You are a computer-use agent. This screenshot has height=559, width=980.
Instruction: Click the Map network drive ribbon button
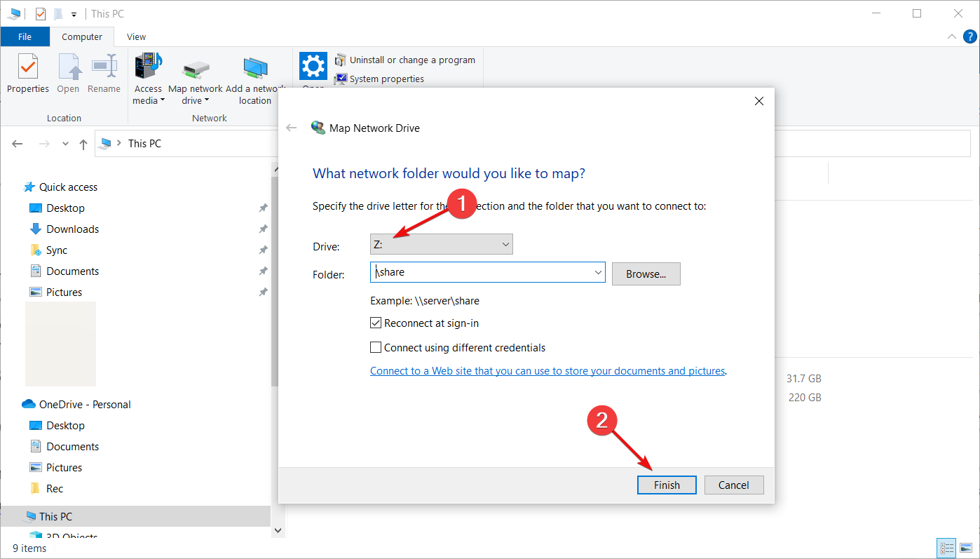point(196,79)
